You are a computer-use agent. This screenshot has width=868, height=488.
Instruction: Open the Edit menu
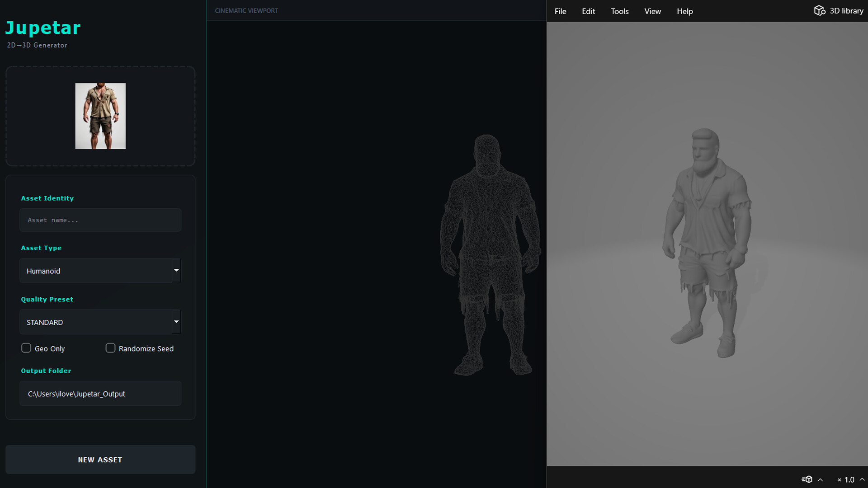pos(588,11)
